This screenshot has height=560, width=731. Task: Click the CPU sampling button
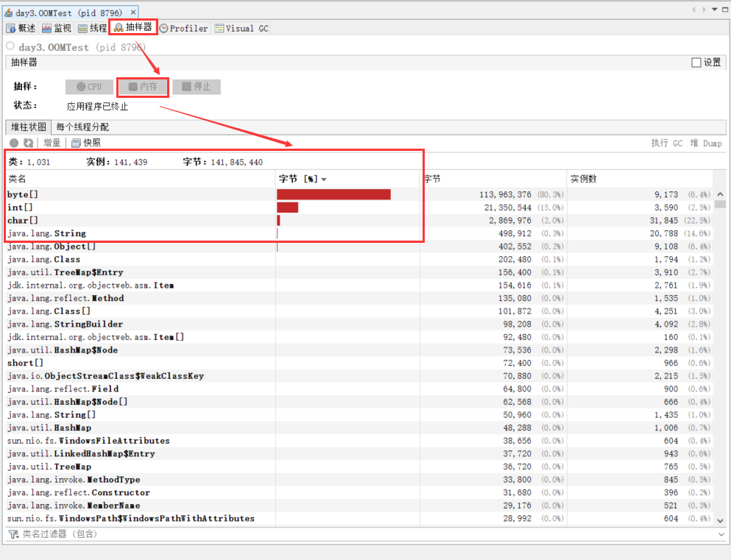point(89,87)
